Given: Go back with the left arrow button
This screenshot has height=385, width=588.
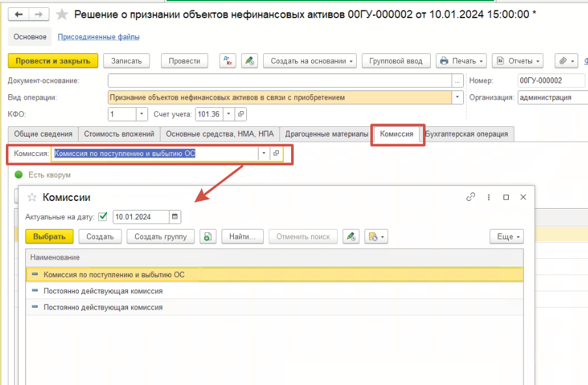Looking at the screenshot, I should [x=19, y=14].
